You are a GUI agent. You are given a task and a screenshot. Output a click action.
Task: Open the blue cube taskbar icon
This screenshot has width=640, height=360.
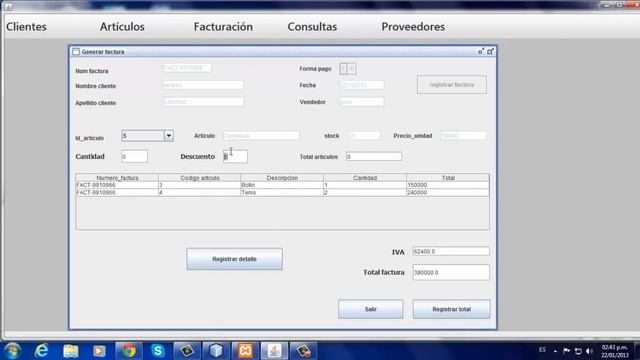(x=216, y=351)
